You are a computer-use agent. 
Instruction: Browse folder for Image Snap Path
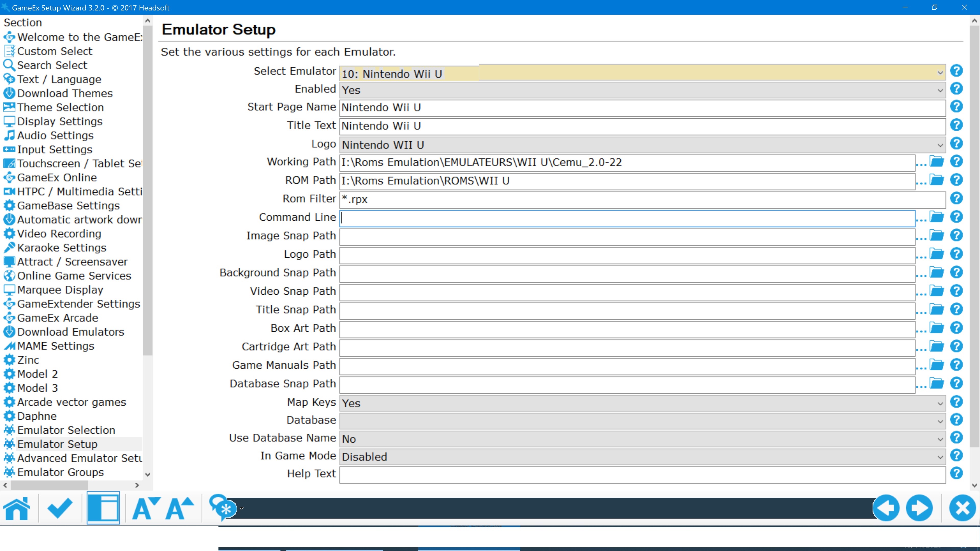pos(937,235)
